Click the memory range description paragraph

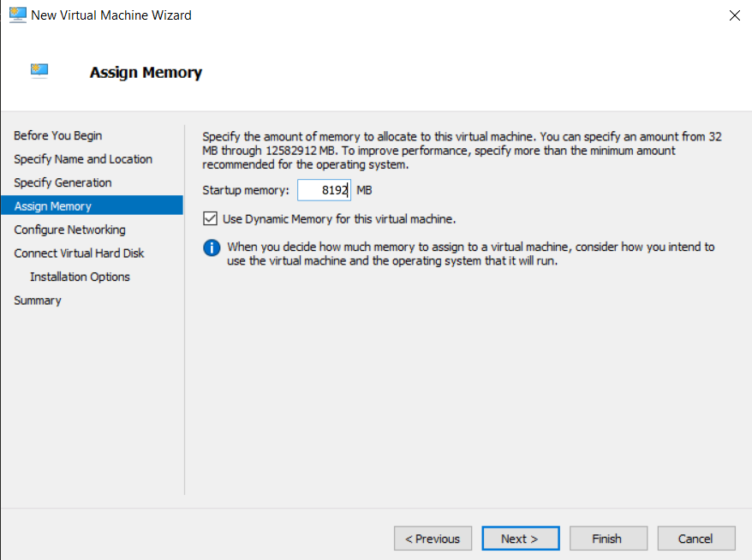point(462,151)
